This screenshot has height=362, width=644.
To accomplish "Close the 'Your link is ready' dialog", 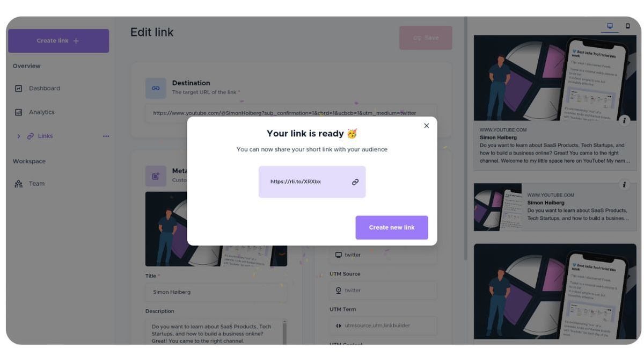I will tap(427, 126).
